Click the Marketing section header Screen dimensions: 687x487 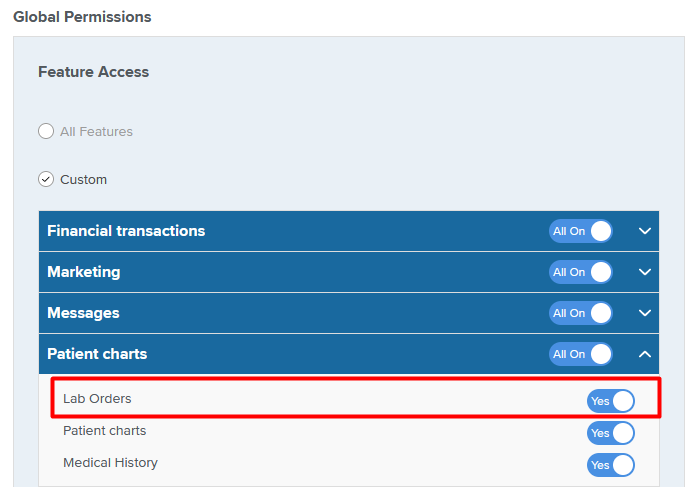(349, 272)
